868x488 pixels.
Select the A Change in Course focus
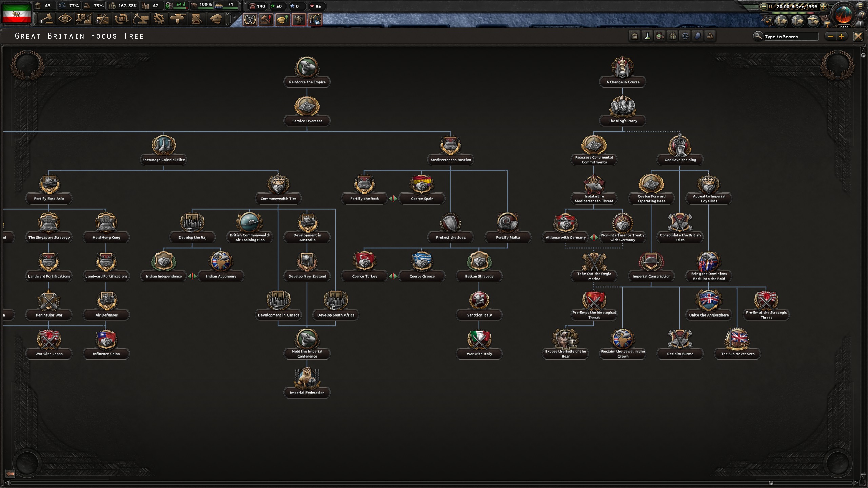(x=623, y=72)
